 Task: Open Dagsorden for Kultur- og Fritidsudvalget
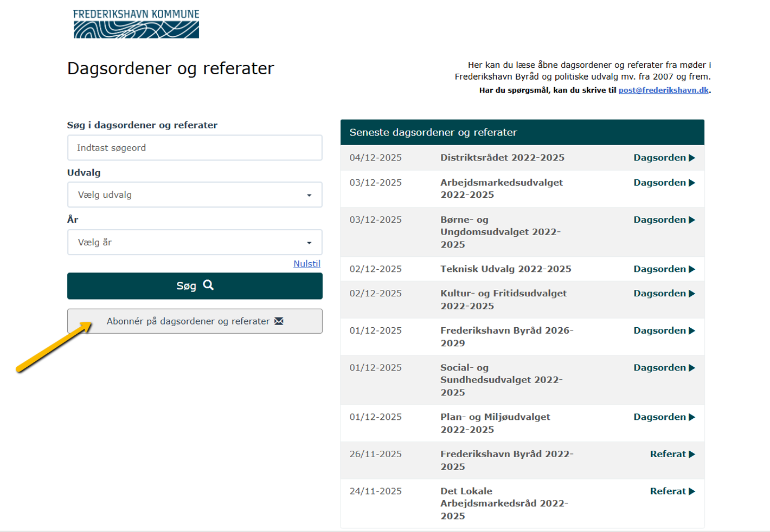pos(659,294)
